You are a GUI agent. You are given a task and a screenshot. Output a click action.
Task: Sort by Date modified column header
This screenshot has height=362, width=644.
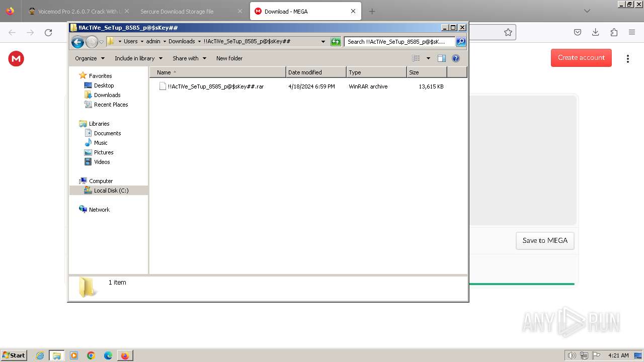pyautogui.click(x=316, y=72)
